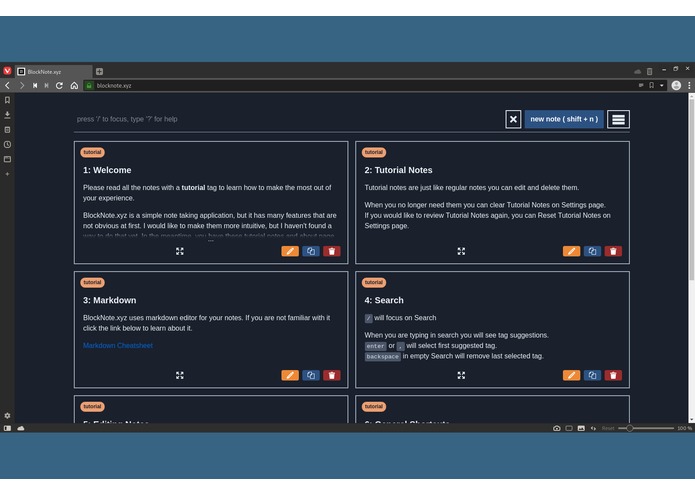Delete the '1: Welcome' note
Image resolution: width=695 pixels, height=494 pixels.
point(332,251)
